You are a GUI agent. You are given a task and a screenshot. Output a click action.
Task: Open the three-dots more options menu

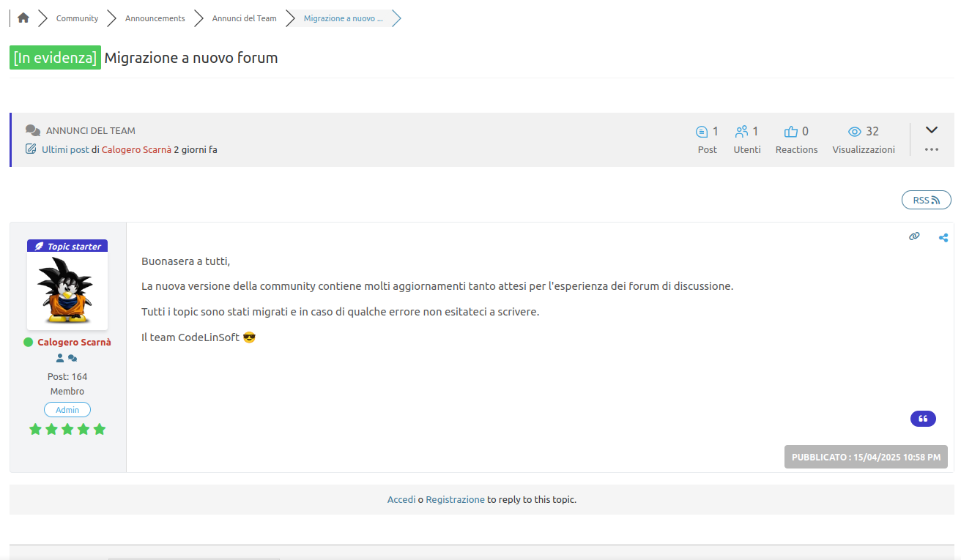(x=932, y=149)
